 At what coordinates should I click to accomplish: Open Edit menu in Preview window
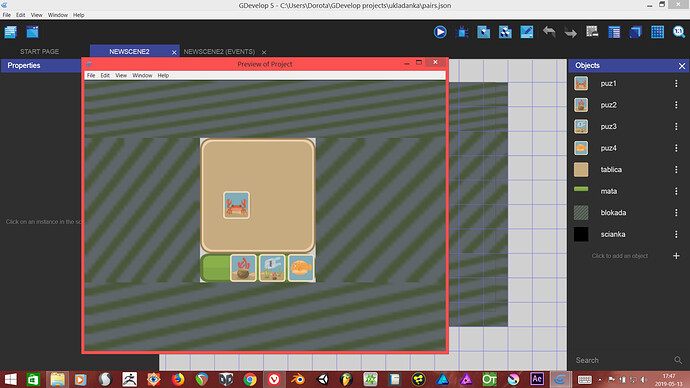(x=105, y=75)
